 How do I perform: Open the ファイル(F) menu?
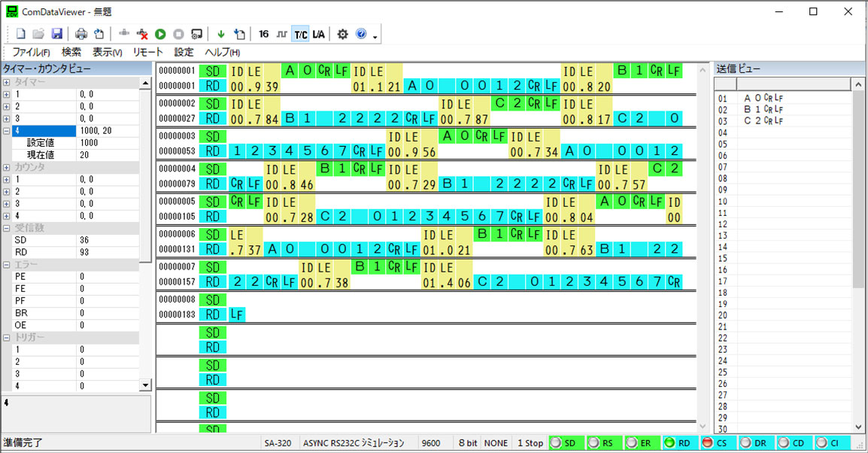pyautogui.click(x=31, y=53)
